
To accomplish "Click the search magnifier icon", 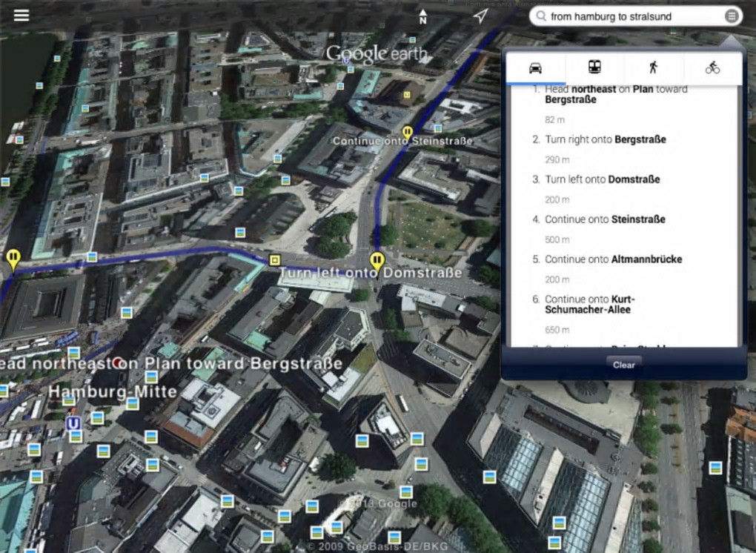I will pos(541,16).
